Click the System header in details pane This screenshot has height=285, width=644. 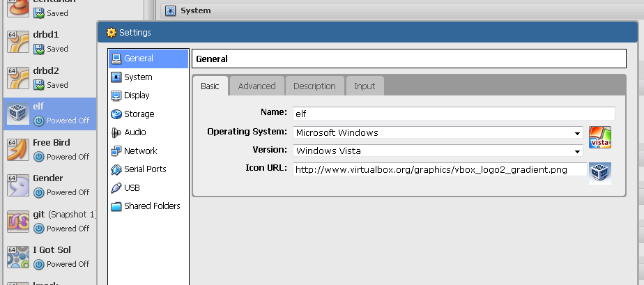coord(195,10)
